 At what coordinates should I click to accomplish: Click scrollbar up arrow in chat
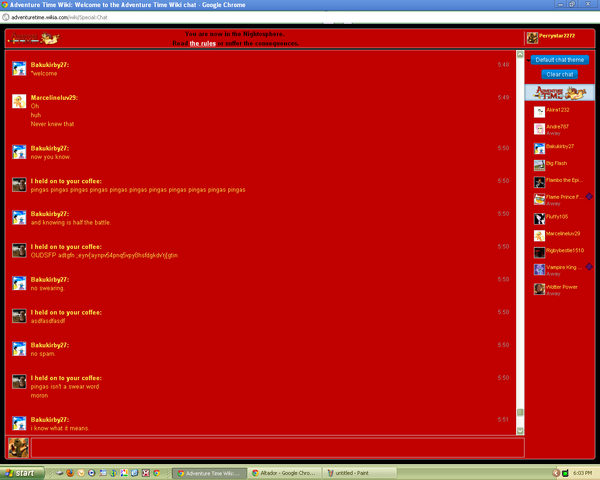point(520,54)
